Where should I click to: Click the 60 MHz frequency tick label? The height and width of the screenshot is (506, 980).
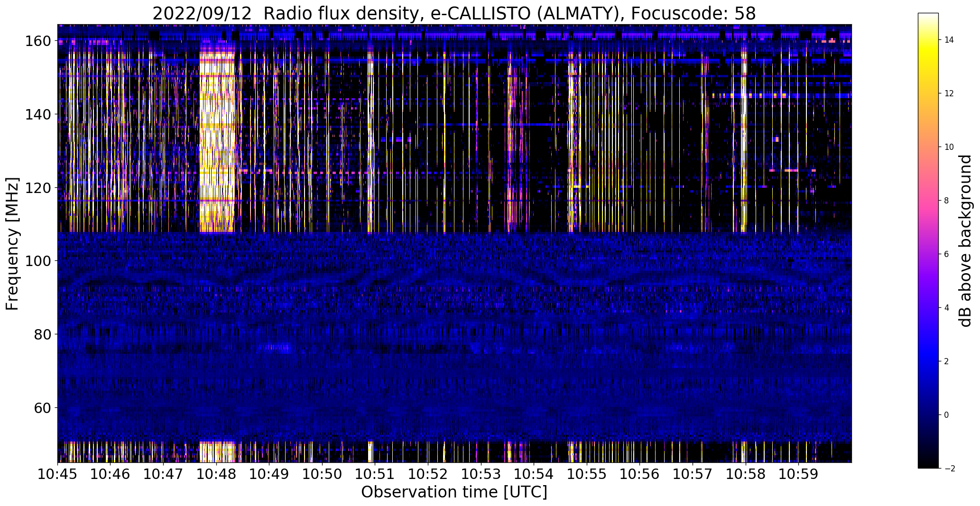[43, 408]
